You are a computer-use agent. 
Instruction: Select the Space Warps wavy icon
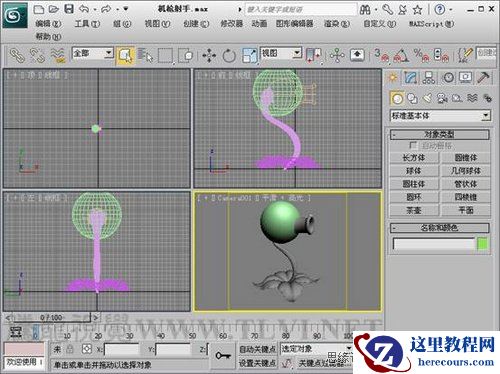click(x=472, y=98)
